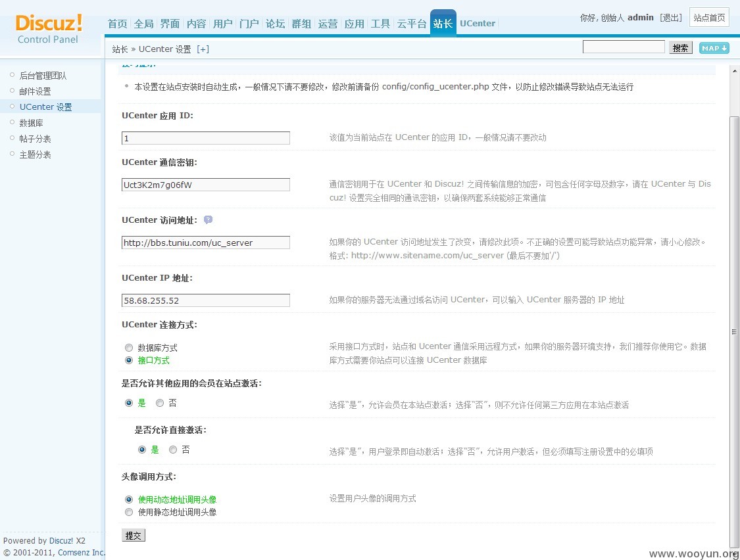Open 后台管理团队 in sidebar
Screen dimensions: 740x560
43,76
